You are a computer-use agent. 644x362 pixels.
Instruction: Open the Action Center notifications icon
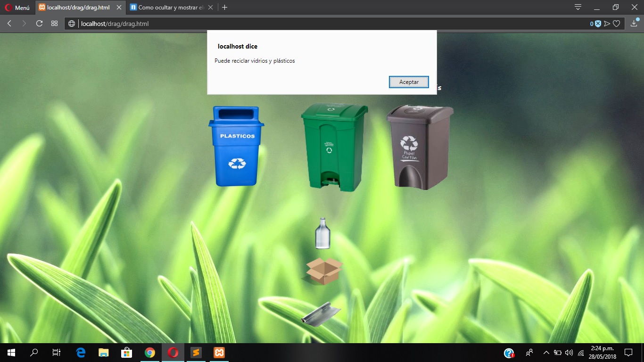(628, 353)
